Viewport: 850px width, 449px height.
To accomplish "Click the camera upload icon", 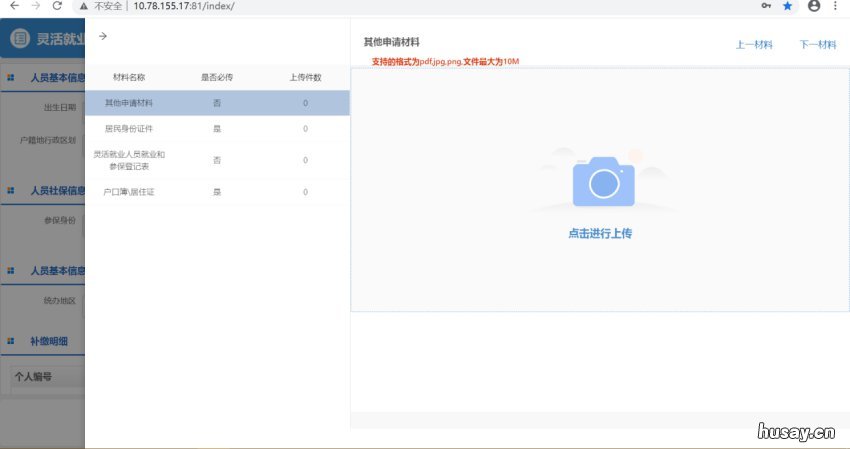I will (603, 182).
